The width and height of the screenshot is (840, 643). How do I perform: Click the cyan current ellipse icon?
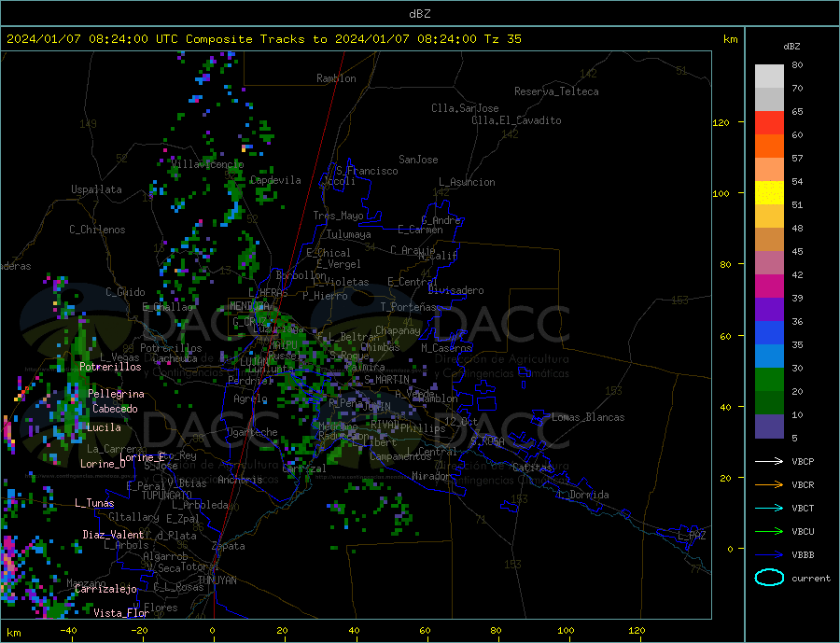(769, 578)
